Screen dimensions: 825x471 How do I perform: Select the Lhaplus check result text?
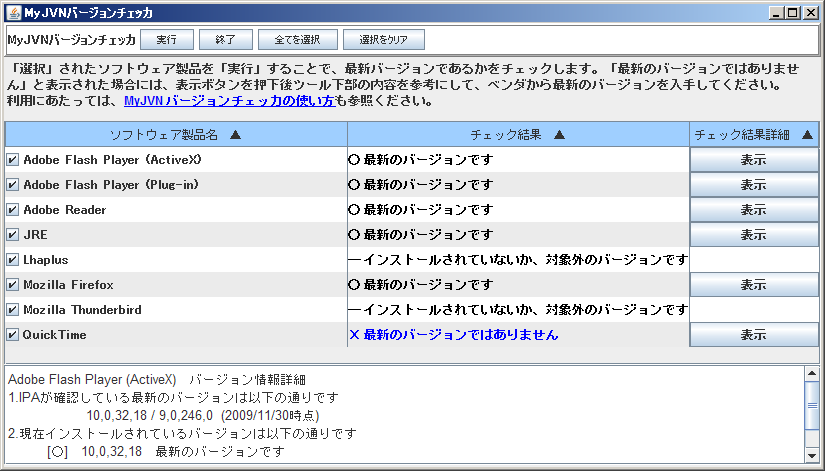click(x=518, y=259)
